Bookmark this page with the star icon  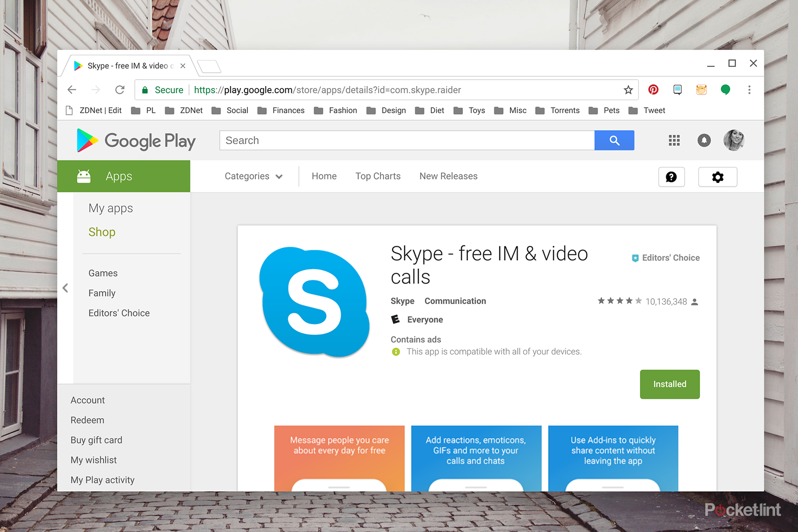coord(628,90)
